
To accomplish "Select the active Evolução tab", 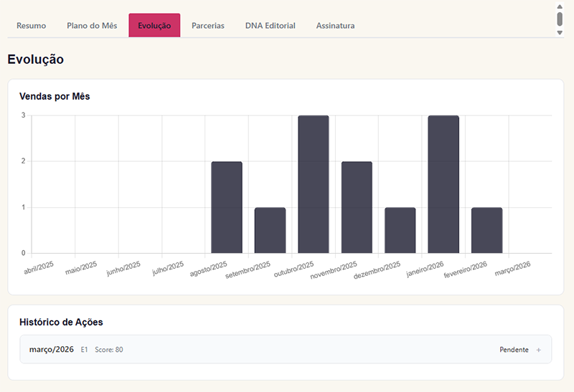I will click(154, 26).
